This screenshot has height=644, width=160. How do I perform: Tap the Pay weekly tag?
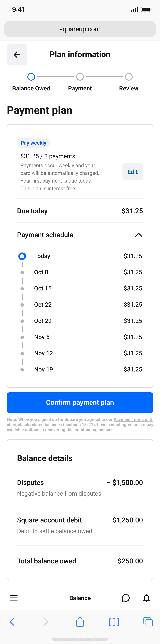point(34,143)
